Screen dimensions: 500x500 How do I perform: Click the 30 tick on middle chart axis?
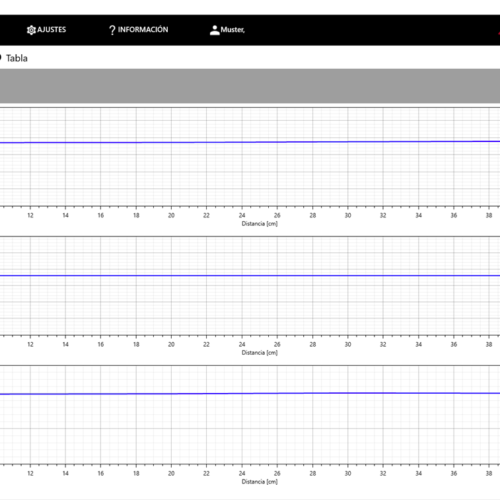point(348,344)
